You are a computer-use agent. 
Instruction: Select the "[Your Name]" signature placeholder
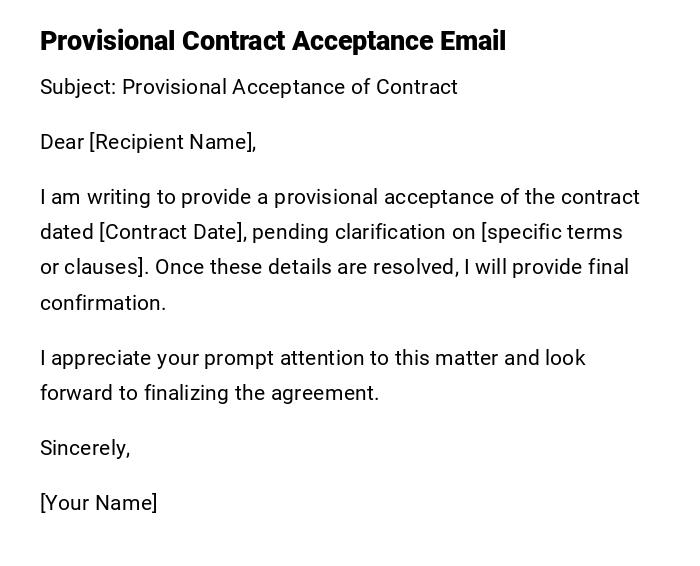coord(98,503)
